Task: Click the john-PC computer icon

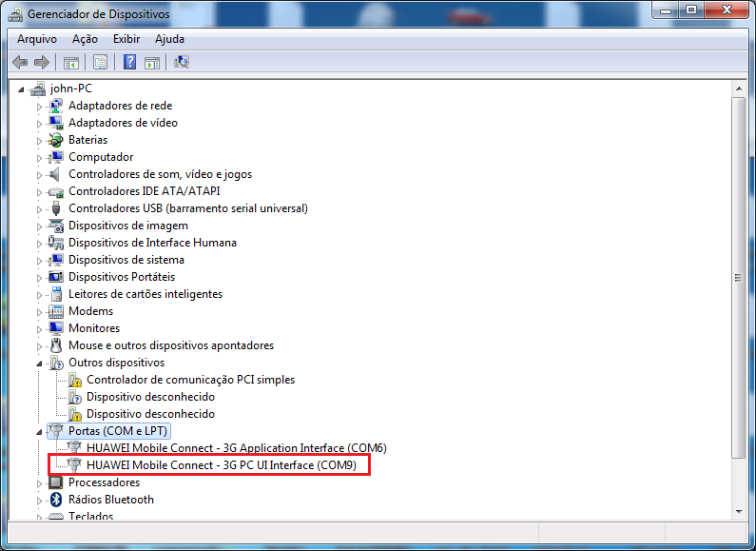Action: (x=38, y=89)
